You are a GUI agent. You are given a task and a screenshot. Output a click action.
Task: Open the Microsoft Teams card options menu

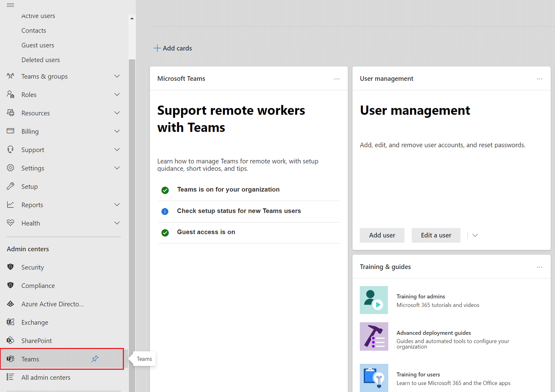point(337,78)
